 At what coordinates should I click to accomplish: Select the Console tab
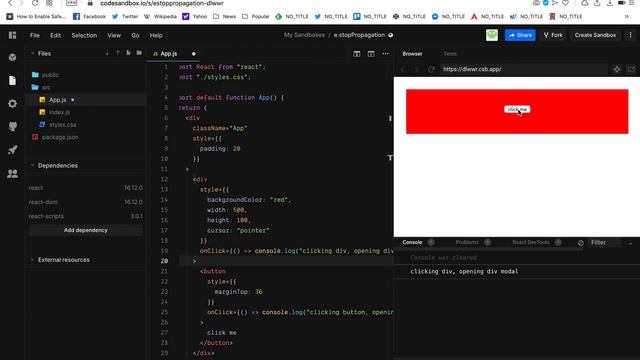pyautogui.click(x=412, y=242)
